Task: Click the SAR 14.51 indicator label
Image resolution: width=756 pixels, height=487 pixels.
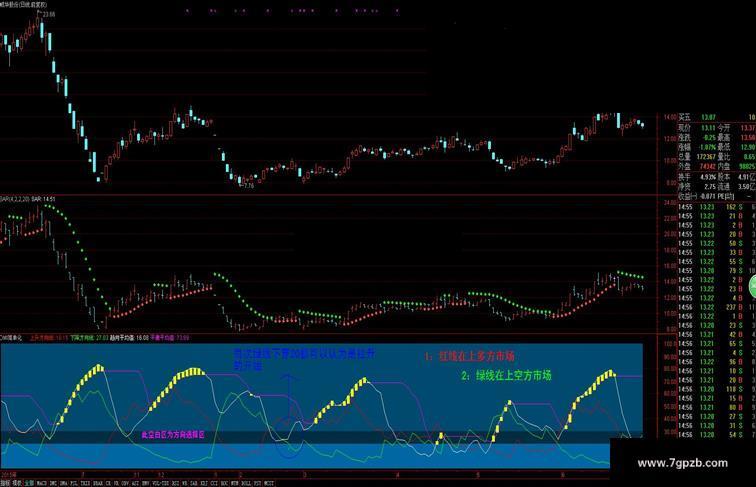Action: 43,199
